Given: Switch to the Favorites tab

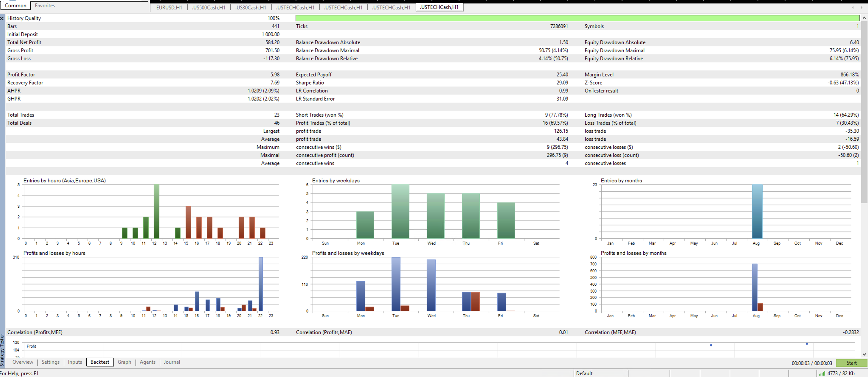Looking at the screenshot, I should point(44,5).
